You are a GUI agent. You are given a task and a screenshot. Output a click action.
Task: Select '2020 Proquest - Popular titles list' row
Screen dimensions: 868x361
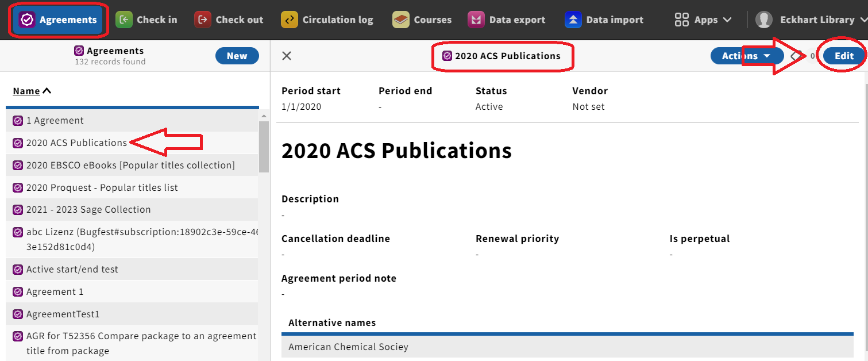coord(132,187)
